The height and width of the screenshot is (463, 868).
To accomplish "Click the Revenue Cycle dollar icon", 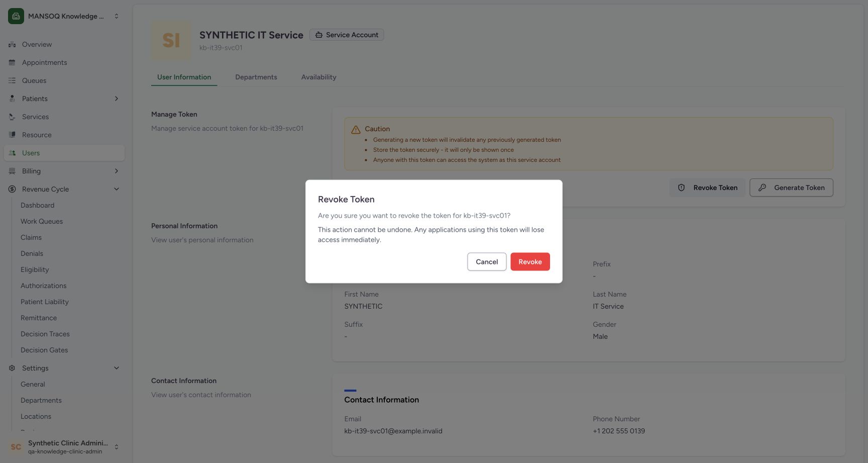I will pyautogui.click(x=12, y=189).
